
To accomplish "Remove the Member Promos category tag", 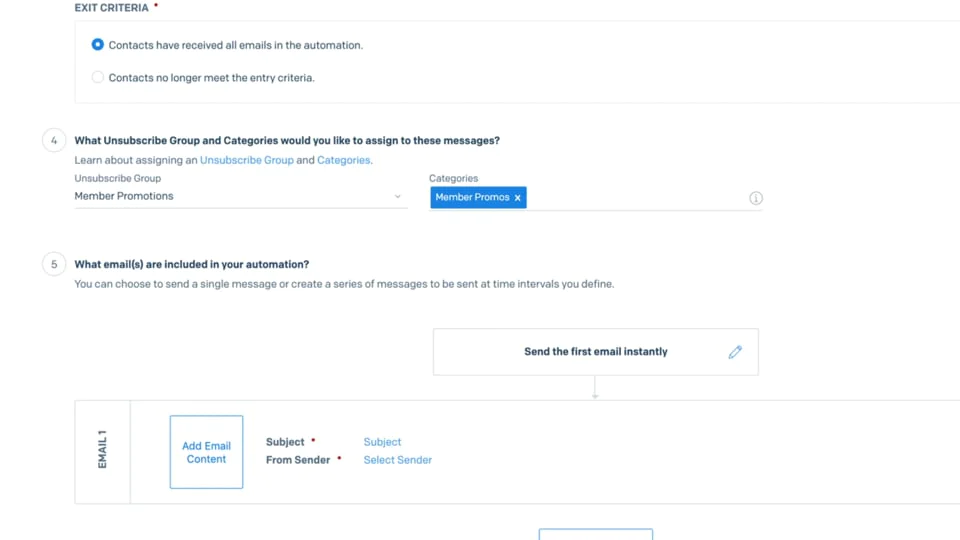I will tap(517, 198).
